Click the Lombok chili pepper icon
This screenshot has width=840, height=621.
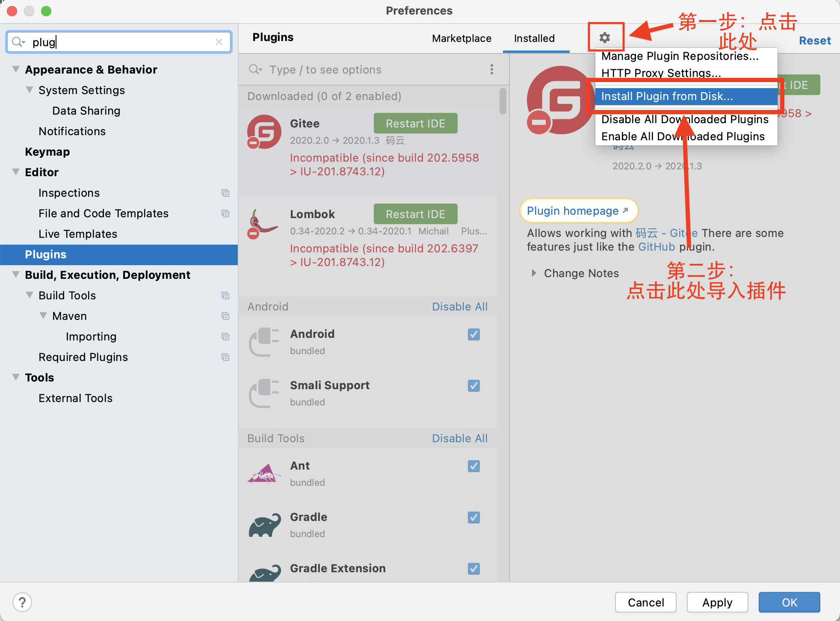[263, 224]
